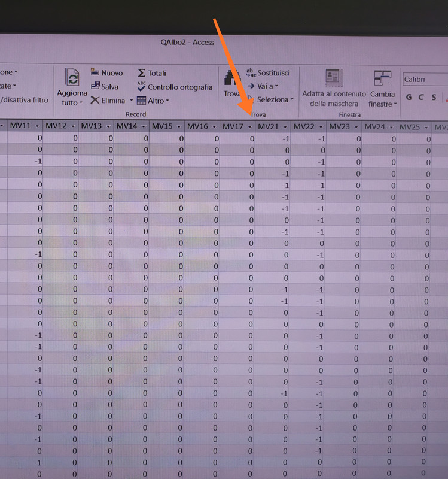Click the -1 cell in MV21 first row
Screen dimensions: 448x479
point(273,139)
